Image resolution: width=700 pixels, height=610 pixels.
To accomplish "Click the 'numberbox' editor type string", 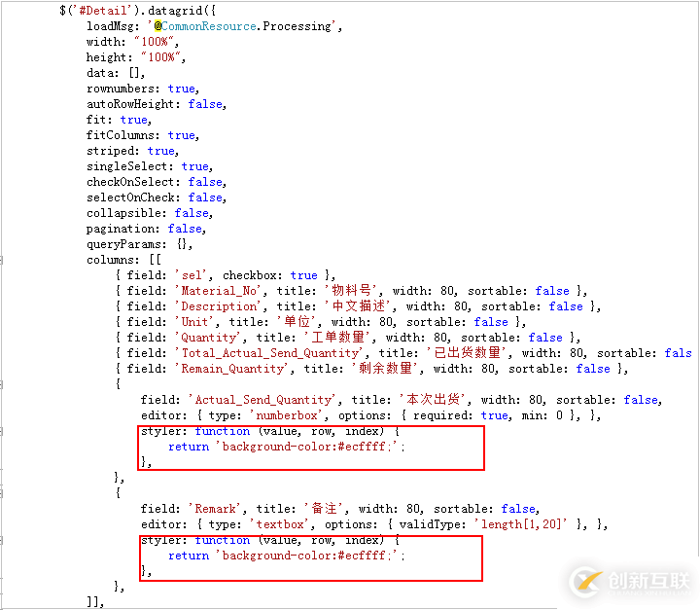I will pos(287,415).
